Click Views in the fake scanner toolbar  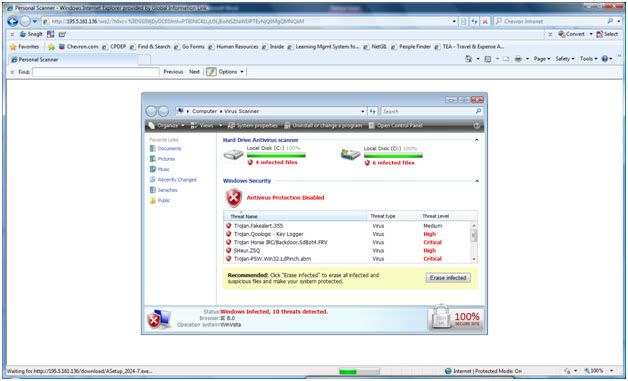pyautogui.click(x=206, y=125)
